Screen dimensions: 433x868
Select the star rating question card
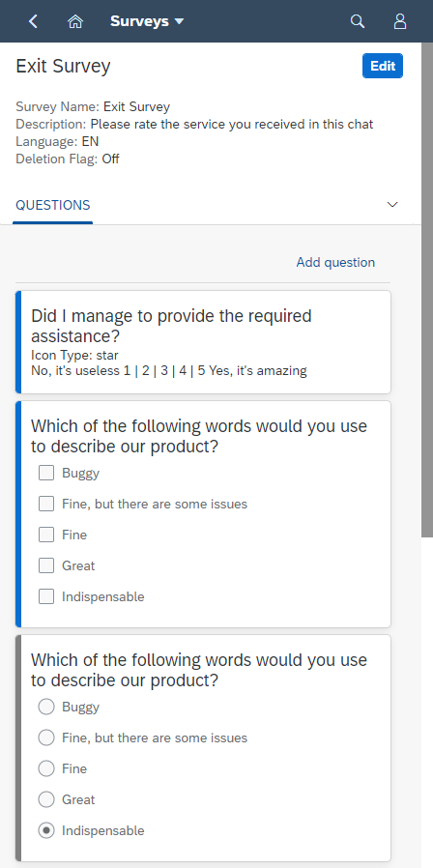(x=203, y=342)
